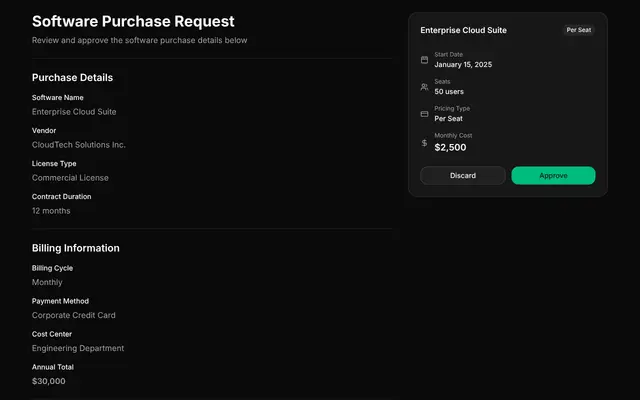This screenshot has height=400, width=640.
Task: Click the Annual Total label
Action: 53,367
